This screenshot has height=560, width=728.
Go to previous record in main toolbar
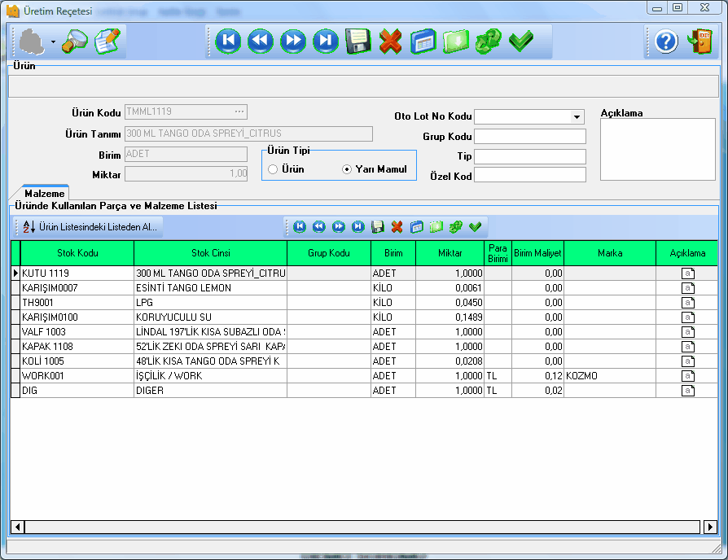(x=261, y=41)
